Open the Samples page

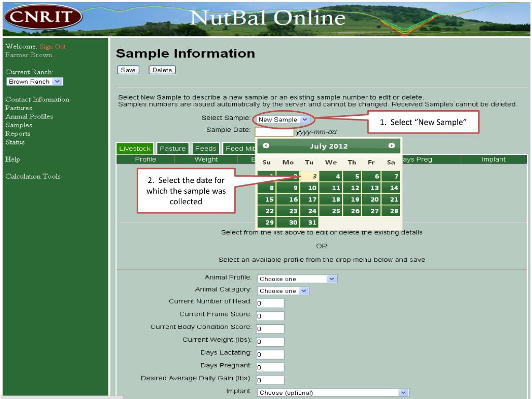coord(19,125)
